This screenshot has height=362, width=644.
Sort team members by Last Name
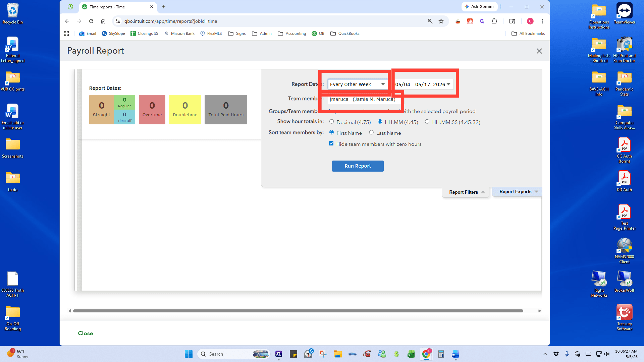[x=371, y=132]
